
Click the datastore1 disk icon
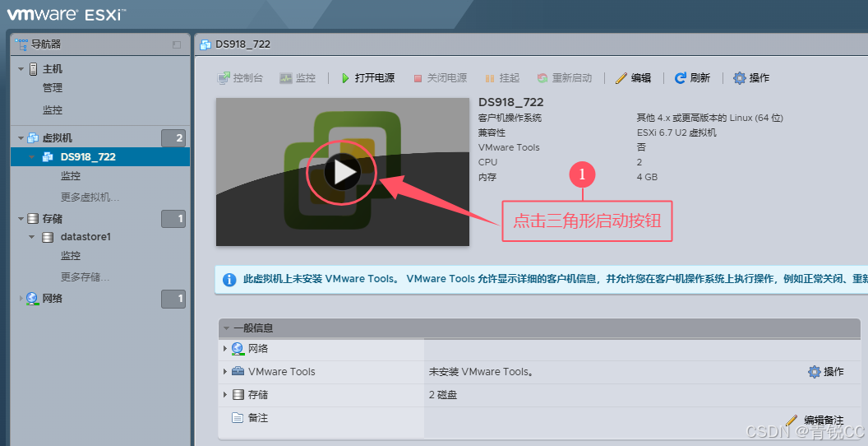pos(48,237)
